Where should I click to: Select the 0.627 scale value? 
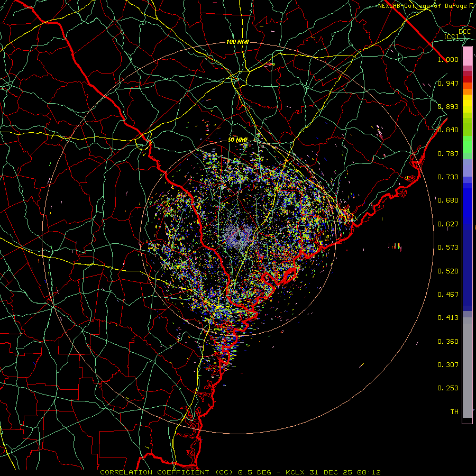click(x=448, y=224)
